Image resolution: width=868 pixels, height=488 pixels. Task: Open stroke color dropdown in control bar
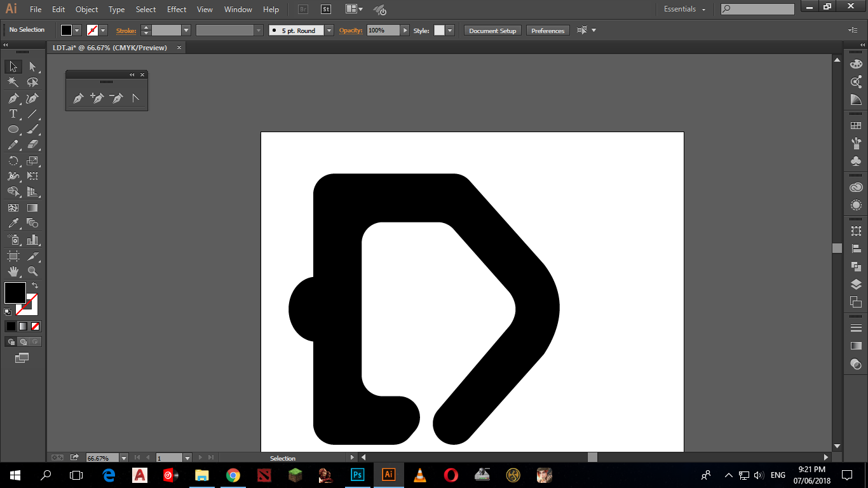[104, 30]
